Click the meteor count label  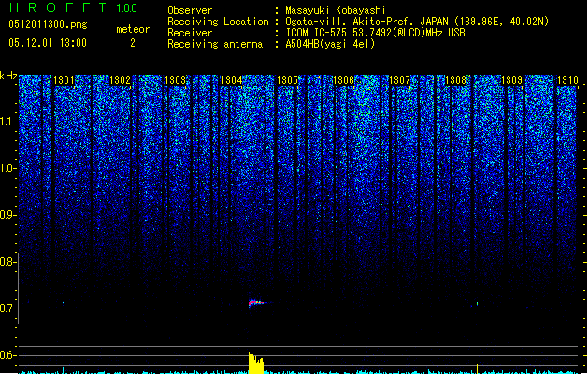tap(133, 29)
